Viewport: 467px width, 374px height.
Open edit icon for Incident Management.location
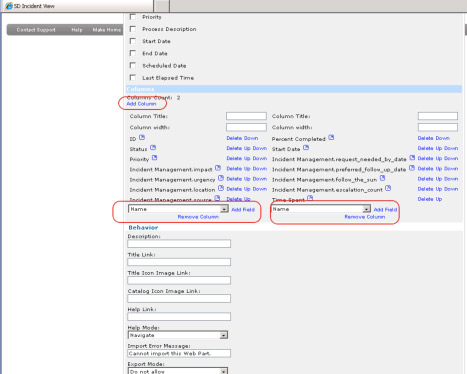(x=221, y=188)
